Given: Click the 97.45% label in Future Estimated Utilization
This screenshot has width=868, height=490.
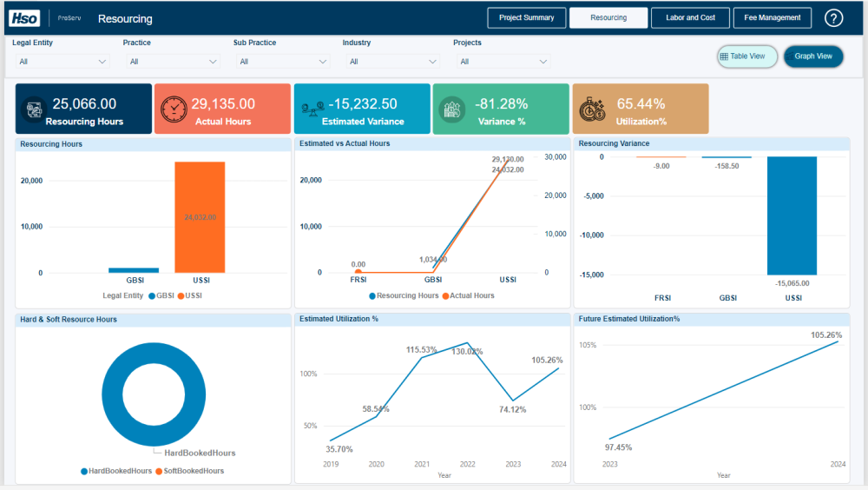Looking at the screenshot, I should point(618,447).
